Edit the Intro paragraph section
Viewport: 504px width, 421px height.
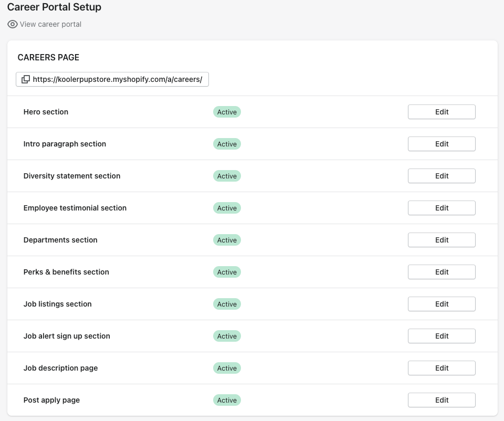click(441, 144)
